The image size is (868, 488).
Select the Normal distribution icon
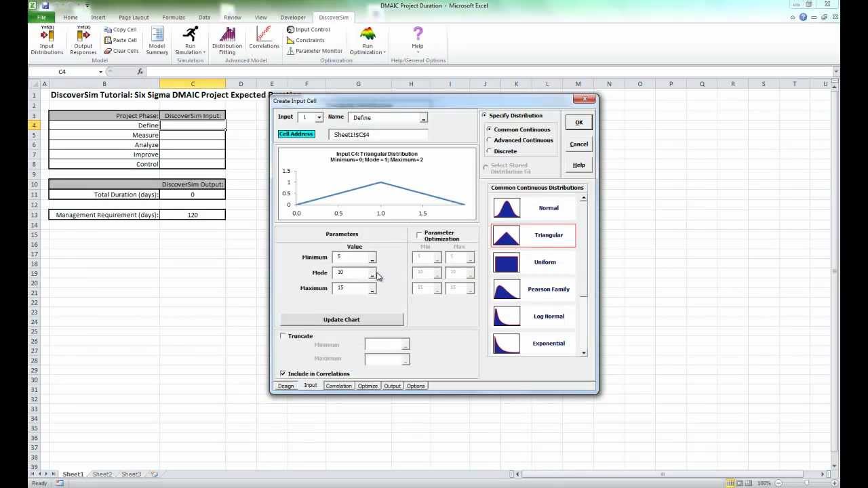(x=507, y=208)
